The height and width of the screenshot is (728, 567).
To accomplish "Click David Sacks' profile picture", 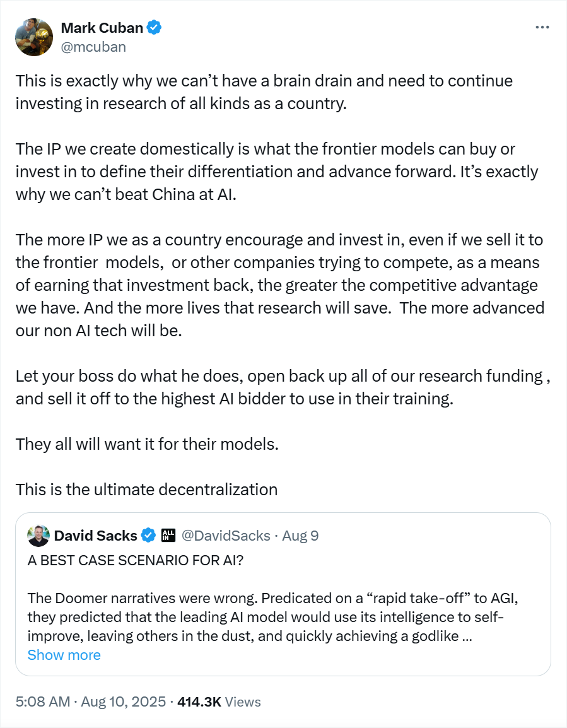I will (38, 535).
